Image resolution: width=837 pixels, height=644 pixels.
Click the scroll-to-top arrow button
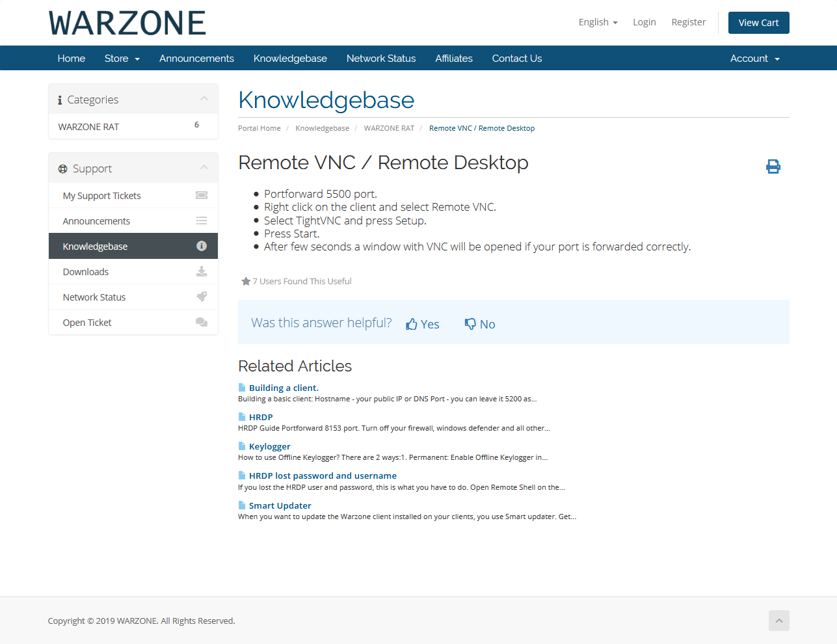point(778,621)
